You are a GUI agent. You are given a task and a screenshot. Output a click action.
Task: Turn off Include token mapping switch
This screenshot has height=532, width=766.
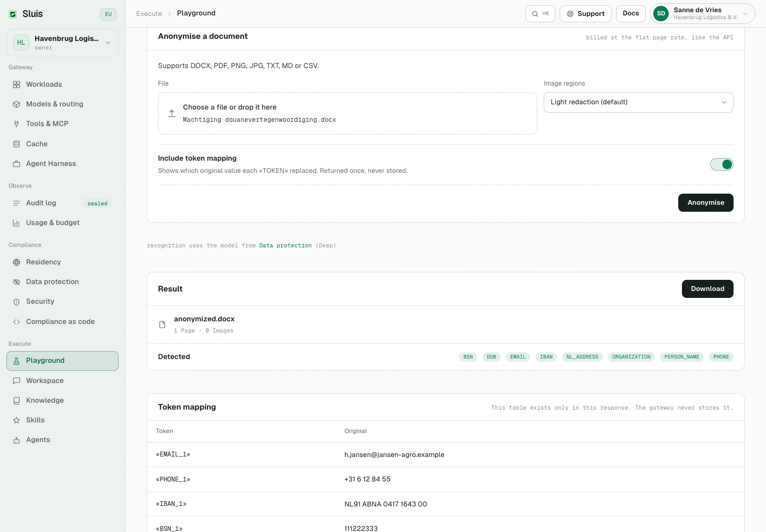[722, 164]
